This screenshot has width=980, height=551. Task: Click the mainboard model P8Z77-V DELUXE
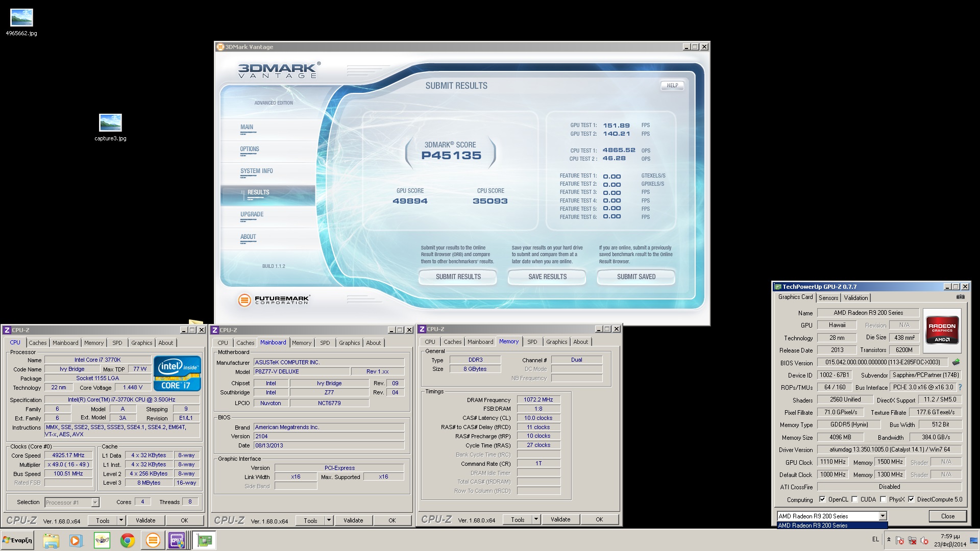[x=301, y=372]
